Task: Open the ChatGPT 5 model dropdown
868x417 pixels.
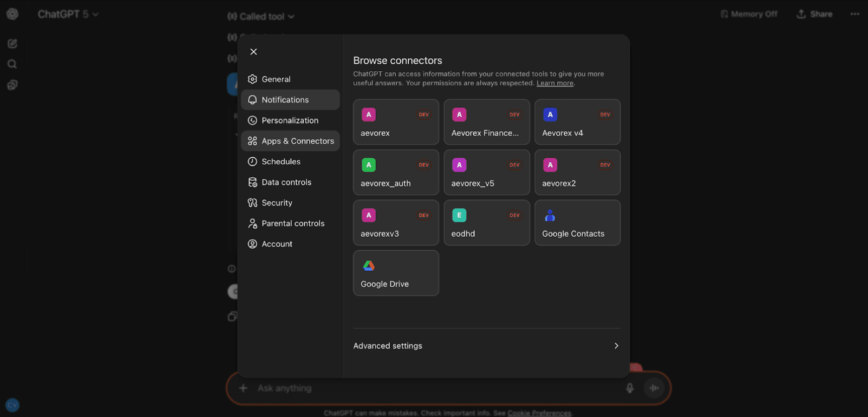Action: click(x=68, y=14)
